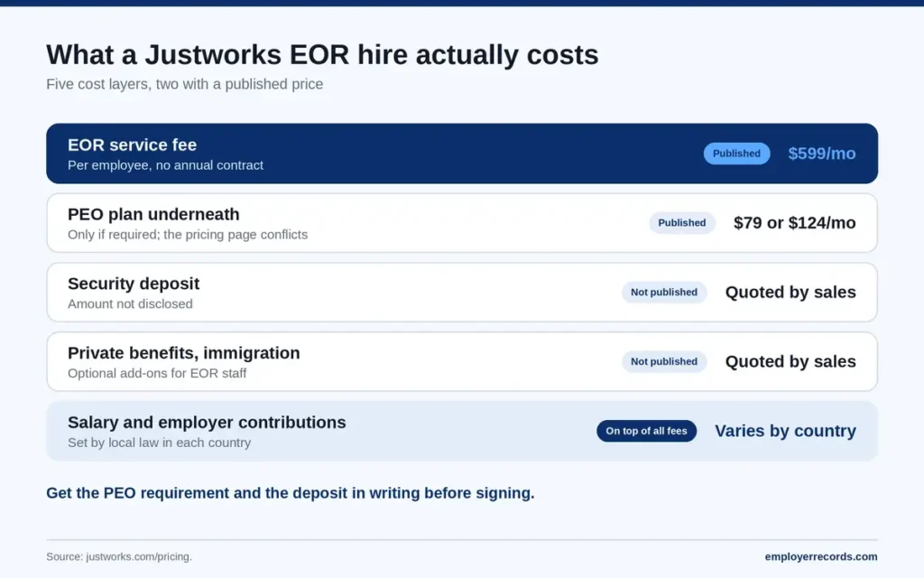Click the heading "What a Justworks EOR hire actually costs"
Screen dimensions: 924x578
point(322,55)
